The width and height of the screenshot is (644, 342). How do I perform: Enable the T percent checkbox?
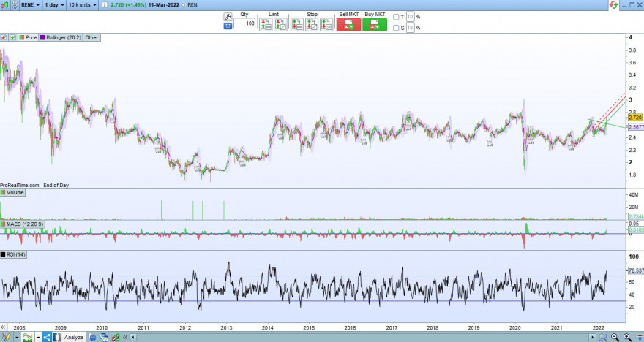[396, 17]
